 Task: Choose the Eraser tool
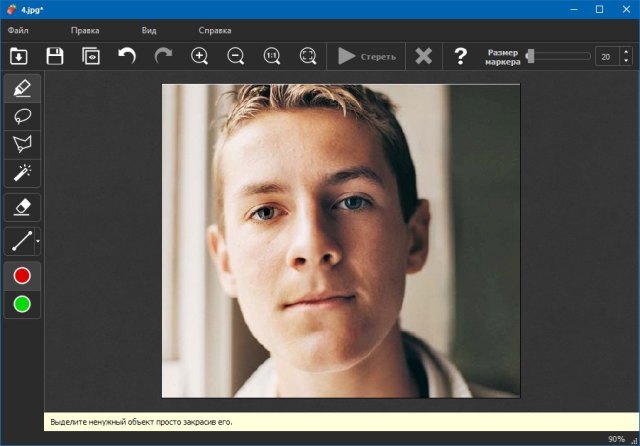(22, 206)
